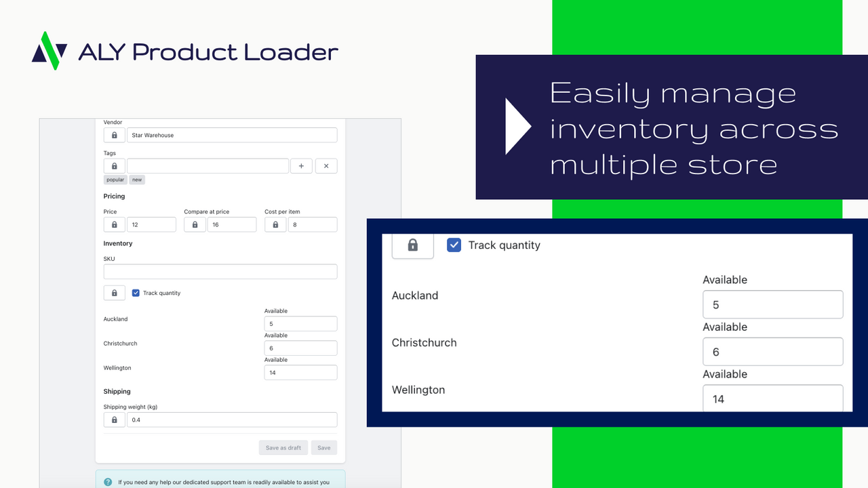Click the 'ALY Product Loader' title text
This screenshot has width=868, height=488.
click(208, 52)
